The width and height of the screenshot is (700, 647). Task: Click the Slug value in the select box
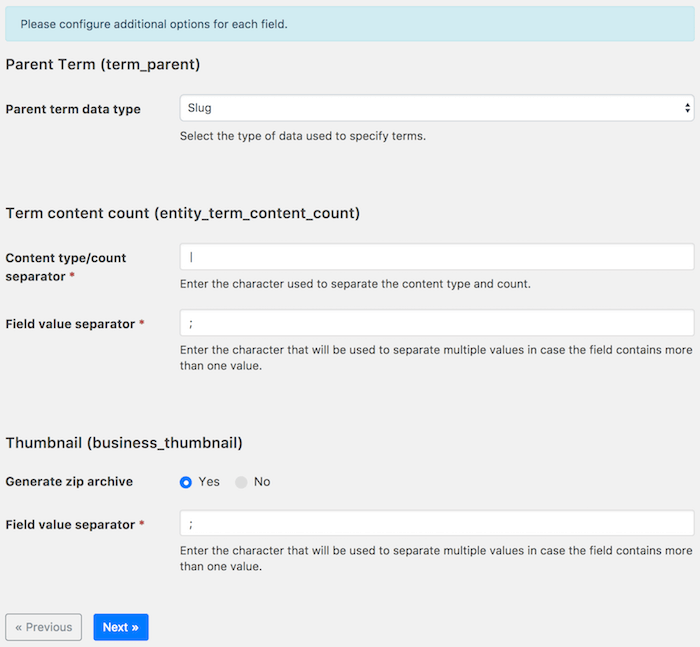(x=200, y=108)
